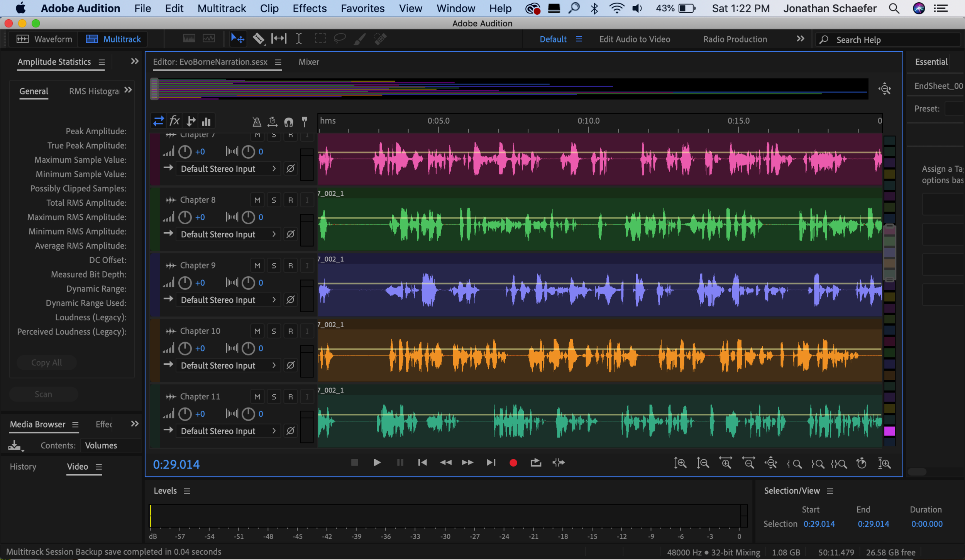
Task: Show the track Sends view
Action: coord(191,122)
